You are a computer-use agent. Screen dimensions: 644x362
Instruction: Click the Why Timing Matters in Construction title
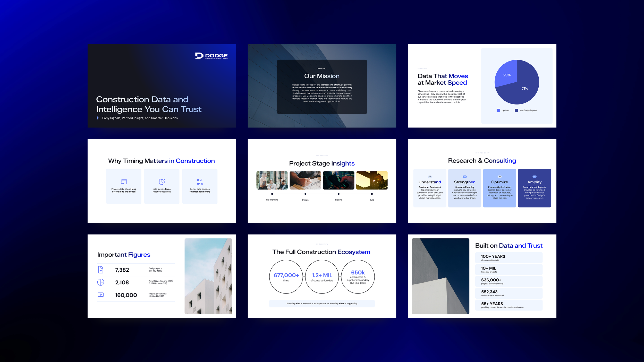pyautogui.click(x=162, y=161)
